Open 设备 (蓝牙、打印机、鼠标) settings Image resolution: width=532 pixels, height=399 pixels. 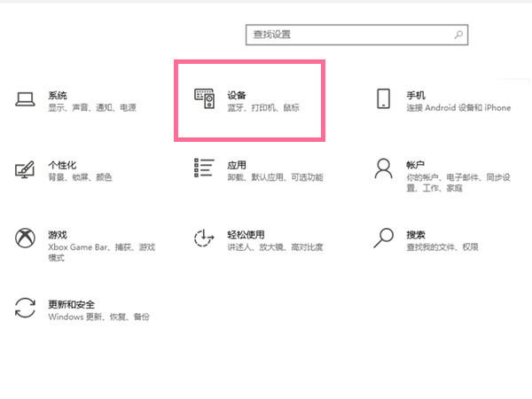coord(237,94)
